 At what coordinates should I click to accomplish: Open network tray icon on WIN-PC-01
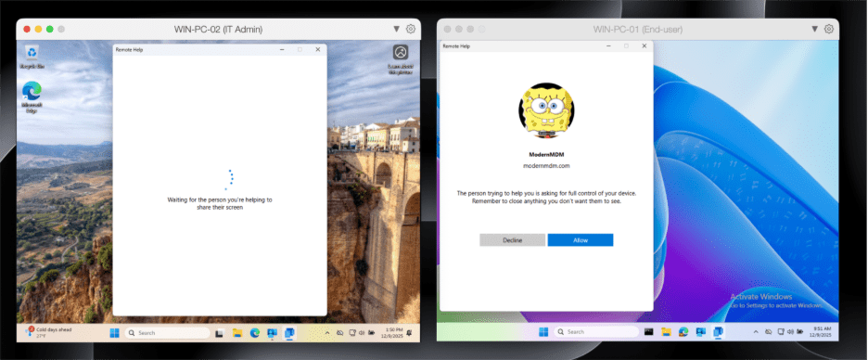781,332
